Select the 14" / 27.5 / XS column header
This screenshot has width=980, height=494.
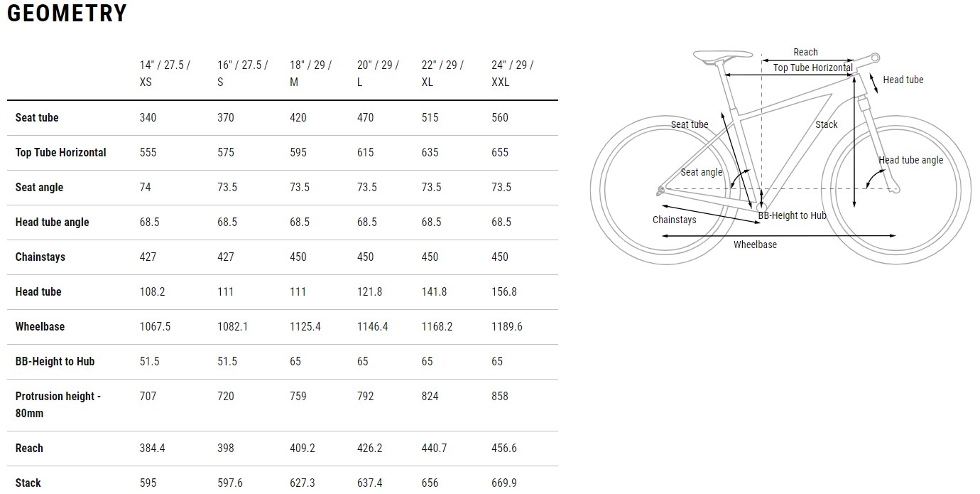(x=165, y=73)
